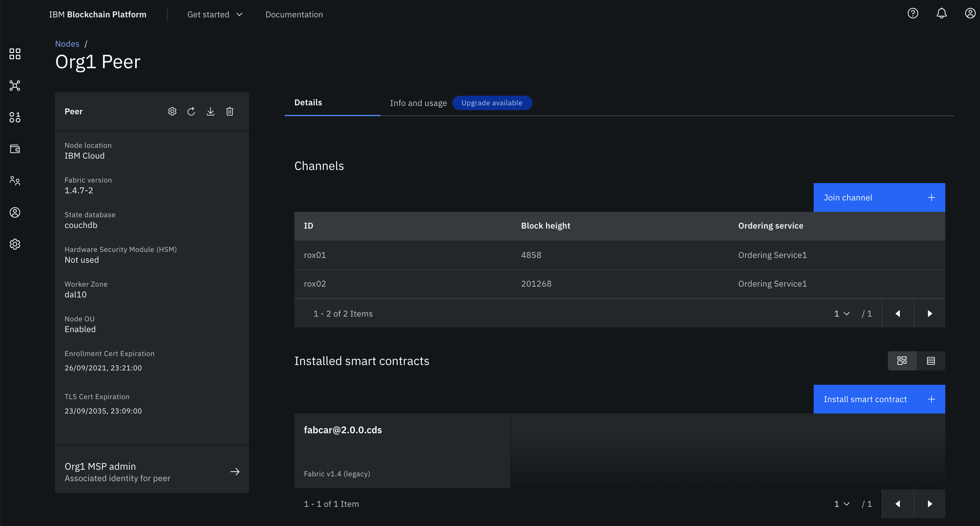Go to next channels page

(x=929, y=314)
